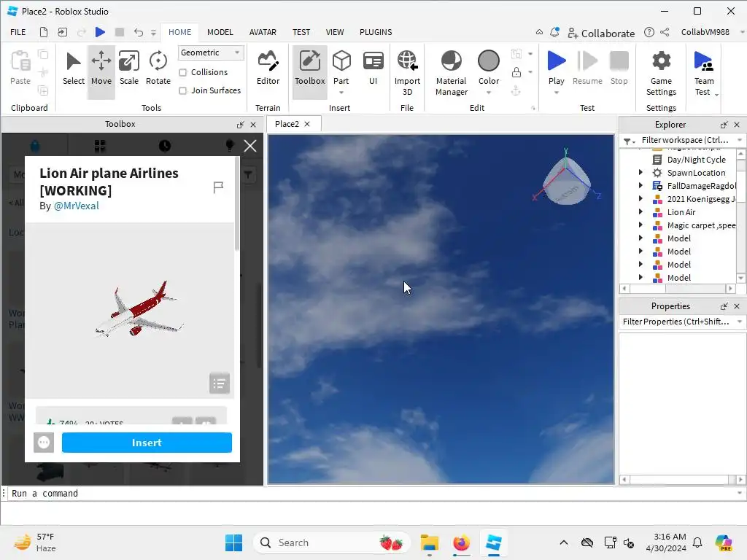Switch to the VIEW tab
This screenshot has width=747, height=560.
pyautogui.click(x=334, y=32)
